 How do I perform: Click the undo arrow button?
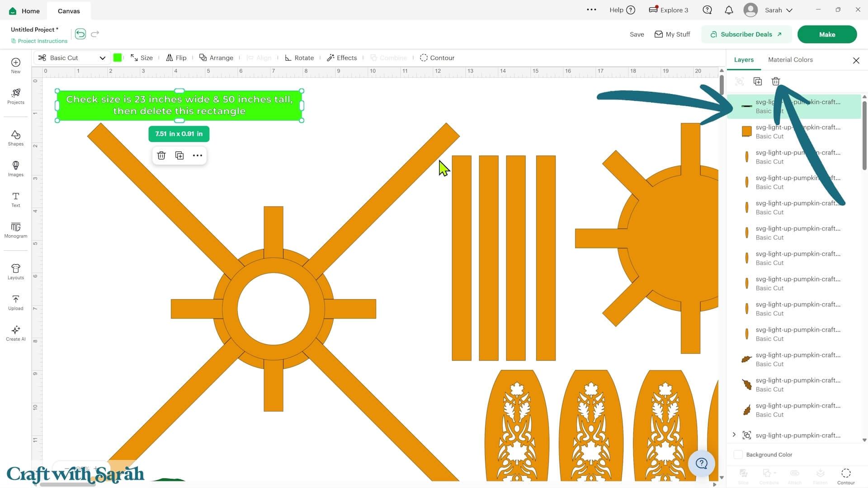pos(80,34)
